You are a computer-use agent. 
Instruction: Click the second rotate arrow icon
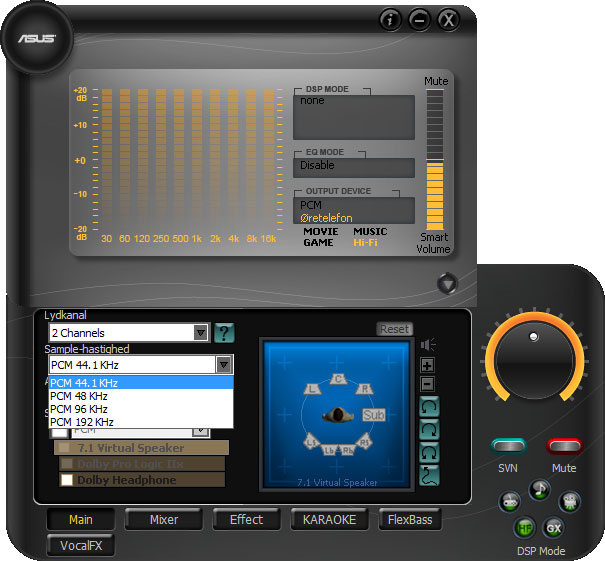pos(429,429)
